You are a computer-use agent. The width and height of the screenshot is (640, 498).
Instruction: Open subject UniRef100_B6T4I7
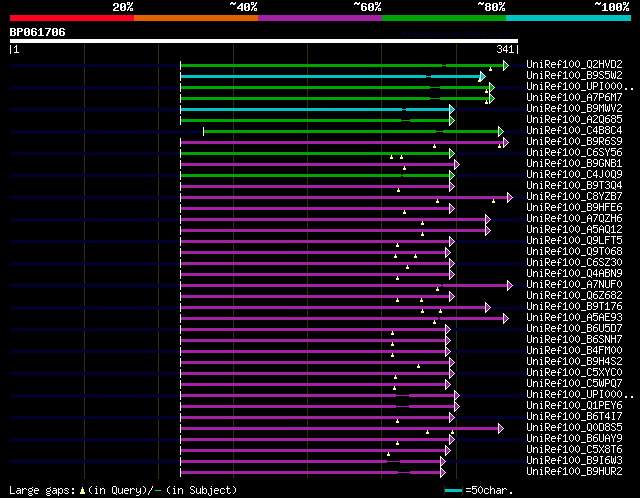tap(574, 417)
